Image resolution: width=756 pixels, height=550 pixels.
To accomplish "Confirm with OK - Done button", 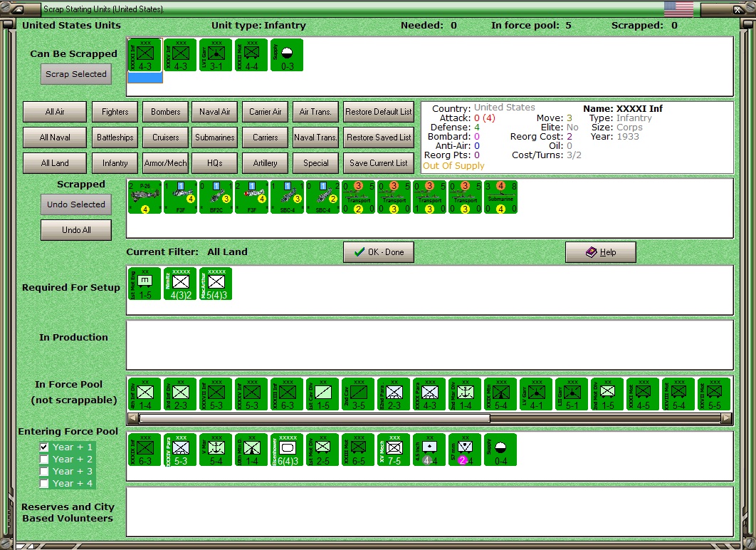I will point(379,252).
